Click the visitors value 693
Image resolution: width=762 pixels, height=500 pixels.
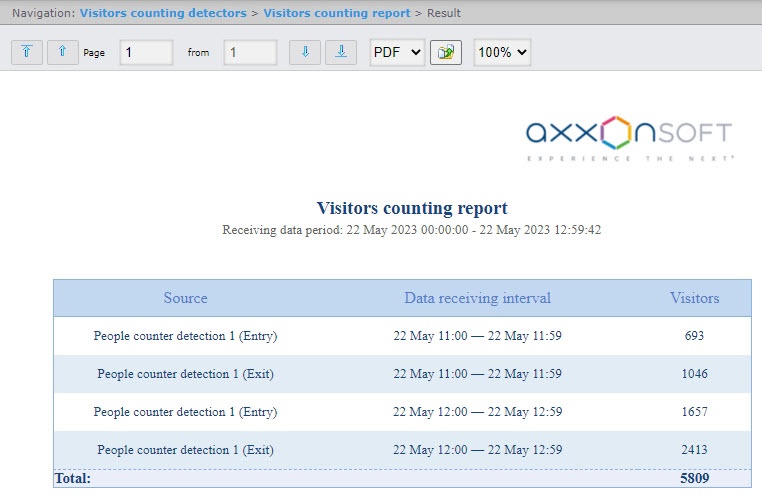point(694,336)
